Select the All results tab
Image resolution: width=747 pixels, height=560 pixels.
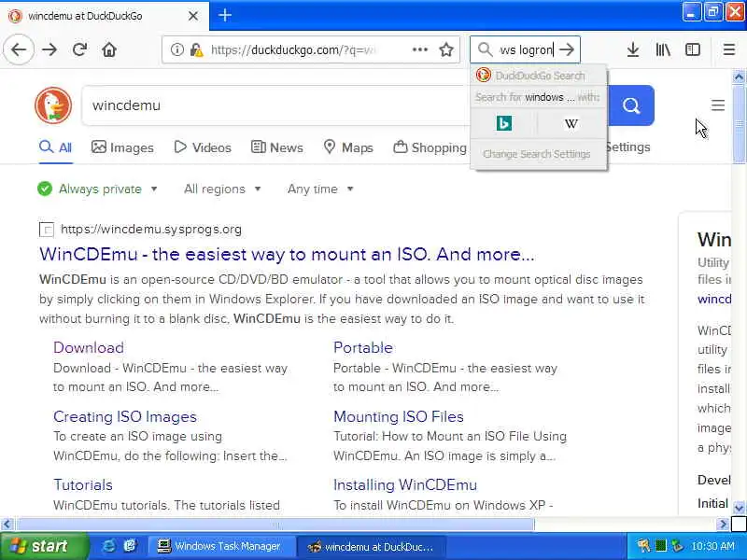(55, 147)
